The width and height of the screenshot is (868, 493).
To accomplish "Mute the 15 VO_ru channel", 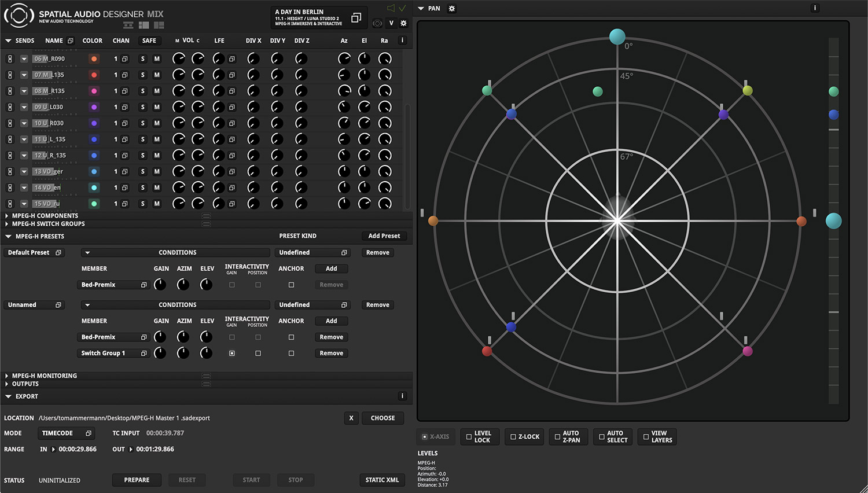I will [x=156, y=204].
